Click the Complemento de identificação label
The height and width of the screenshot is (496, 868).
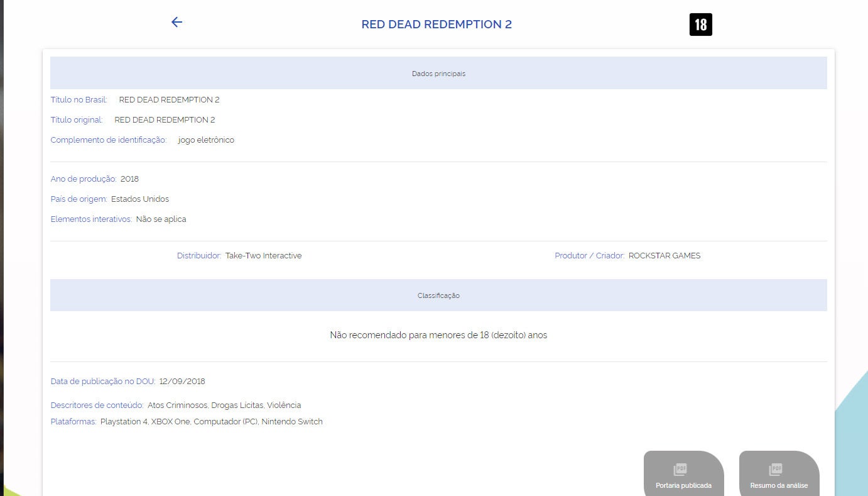(x=107, y=140)
